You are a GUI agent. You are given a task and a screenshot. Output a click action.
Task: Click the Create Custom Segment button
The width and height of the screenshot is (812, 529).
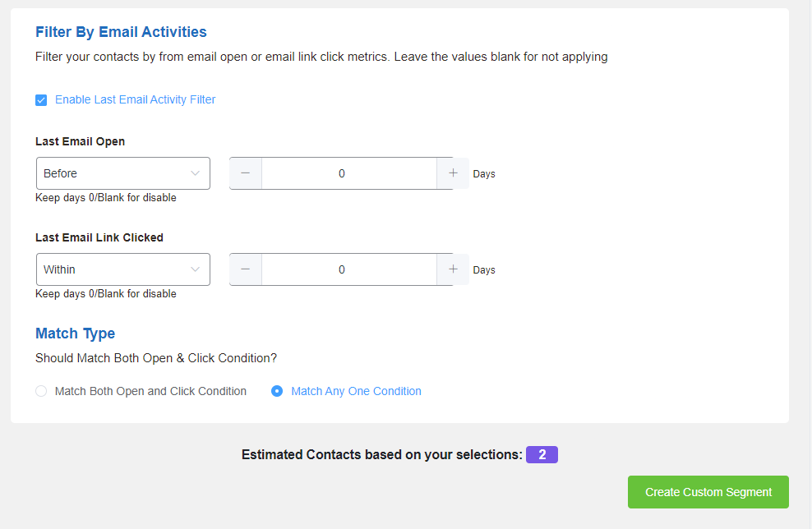click(708, 492)
